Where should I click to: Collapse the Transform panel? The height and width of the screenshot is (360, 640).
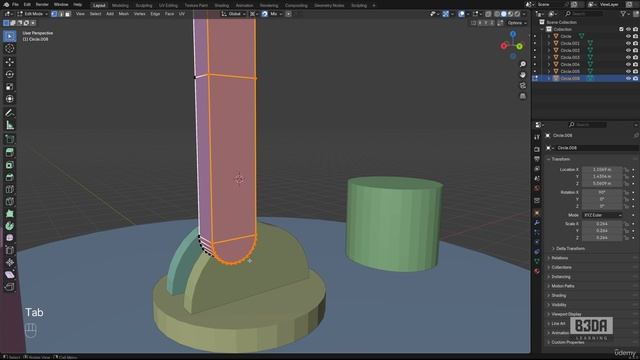coord(560,159)
